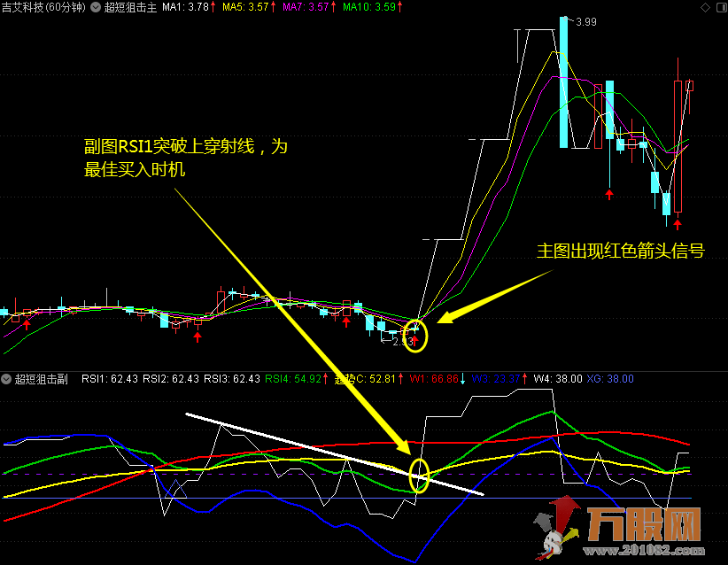Click the diamond icon at top right
The image size is (728, 565).
(705, 7)
